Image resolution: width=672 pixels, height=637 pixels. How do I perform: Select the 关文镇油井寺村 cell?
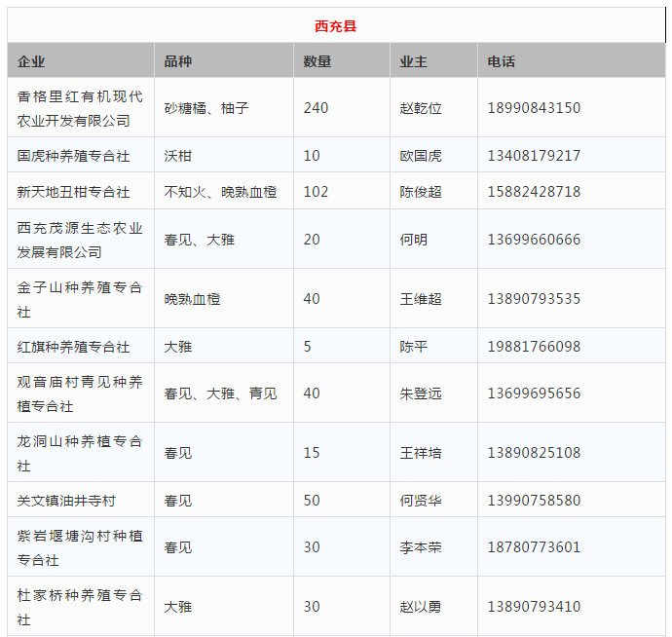click(66, 501)
